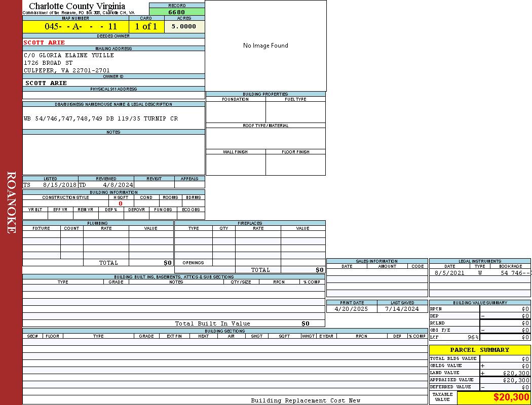Click the empty Physical 911 Address field
Screen dimensions: 532x405
click(x=113, y=95)
